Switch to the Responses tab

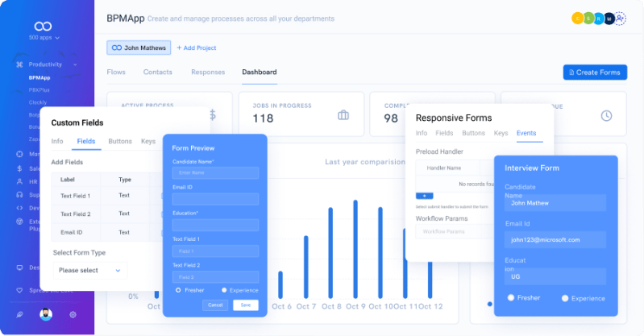tap(208, 72)
